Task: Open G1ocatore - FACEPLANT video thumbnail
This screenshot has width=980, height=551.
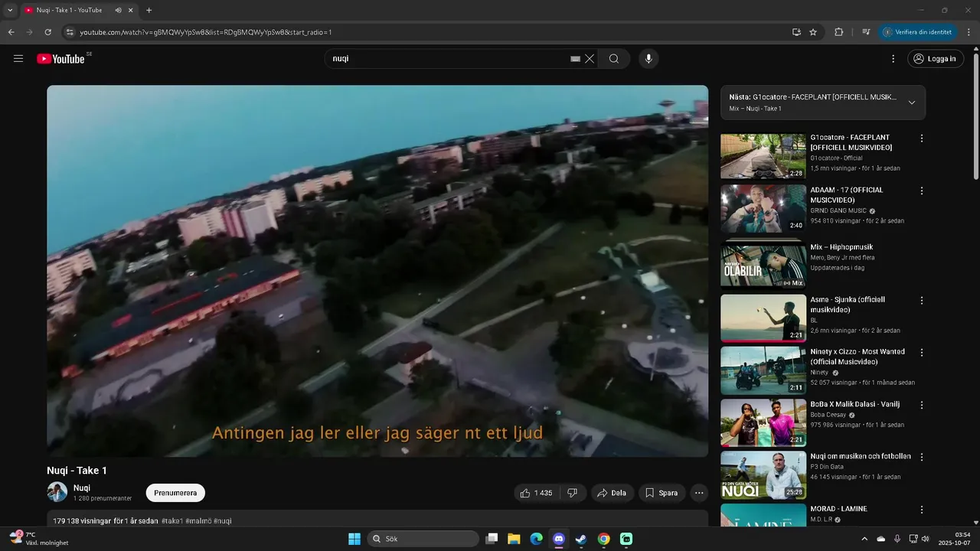Action: point(763,156)
